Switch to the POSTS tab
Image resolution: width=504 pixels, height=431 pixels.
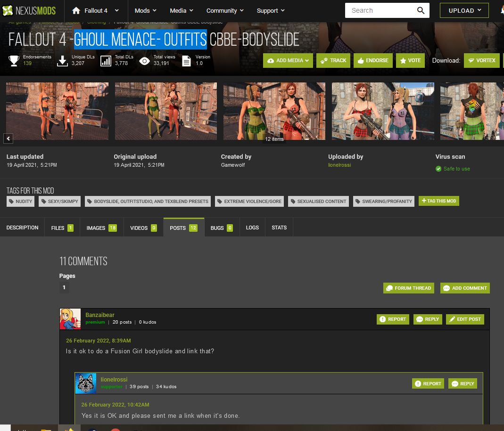184,228
